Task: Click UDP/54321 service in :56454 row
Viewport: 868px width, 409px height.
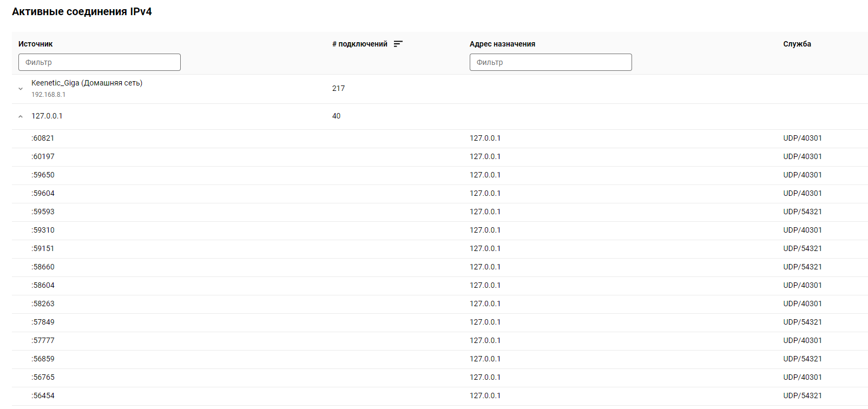Action: point(803,395)
